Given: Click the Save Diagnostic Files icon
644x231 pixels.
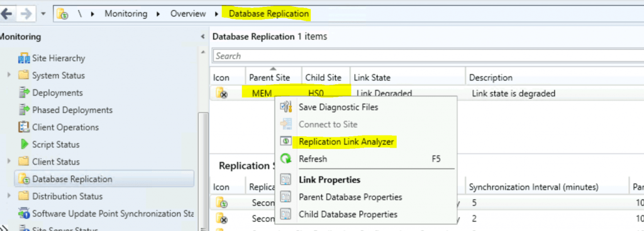Looking at the screenshot, I should (286, 107).
